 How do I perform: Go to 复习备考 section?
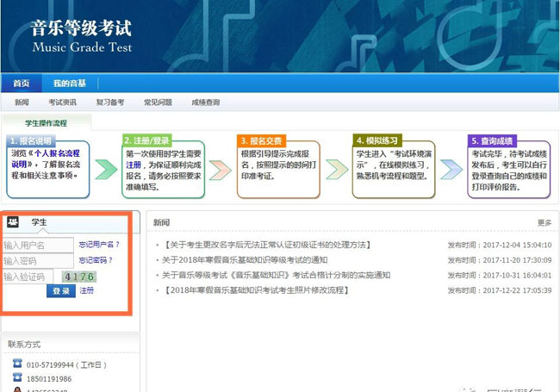(x=110, y=103)
